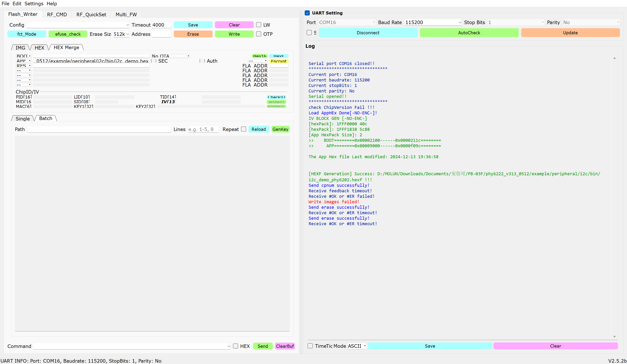Image resolution: width=627 pixels, height=364 pixels.
Task: Click the Hex16 button
Action: tap(259, 56)
